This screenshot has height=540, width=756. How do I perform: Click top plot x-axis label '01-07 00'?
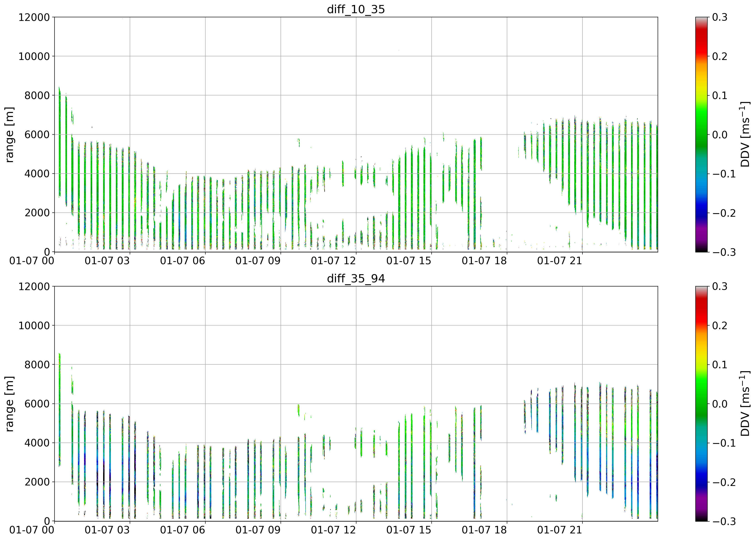[32, 261]
